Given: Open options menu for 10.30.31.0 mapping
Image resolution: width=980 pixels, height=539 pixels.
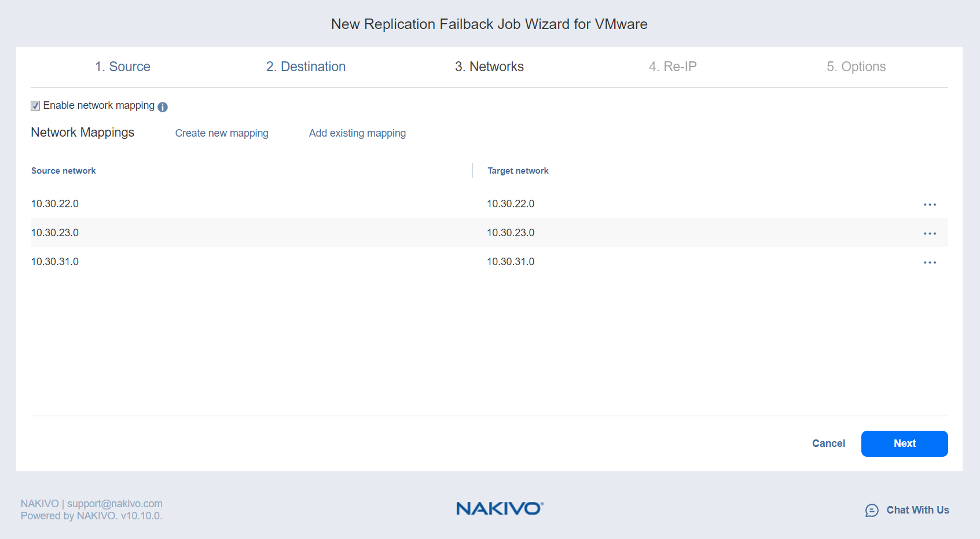Looking at the screenshot, I should point(930,262).
